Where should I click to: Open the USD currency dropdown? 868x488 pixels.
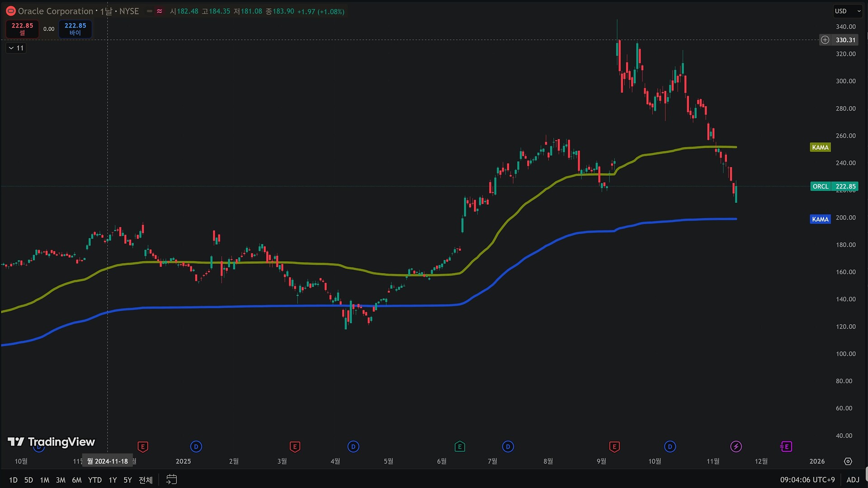(847, 11)
